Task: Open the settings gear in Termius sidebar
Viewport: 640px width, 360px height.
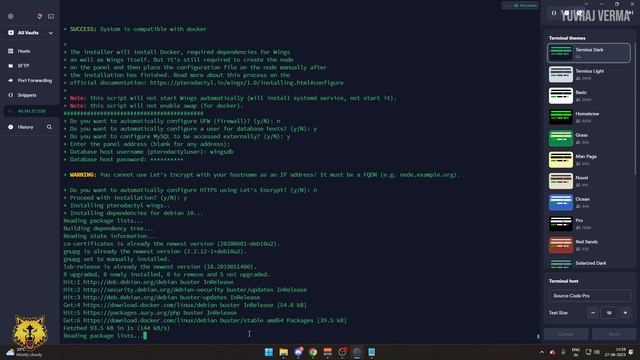Action: point(11,16)
